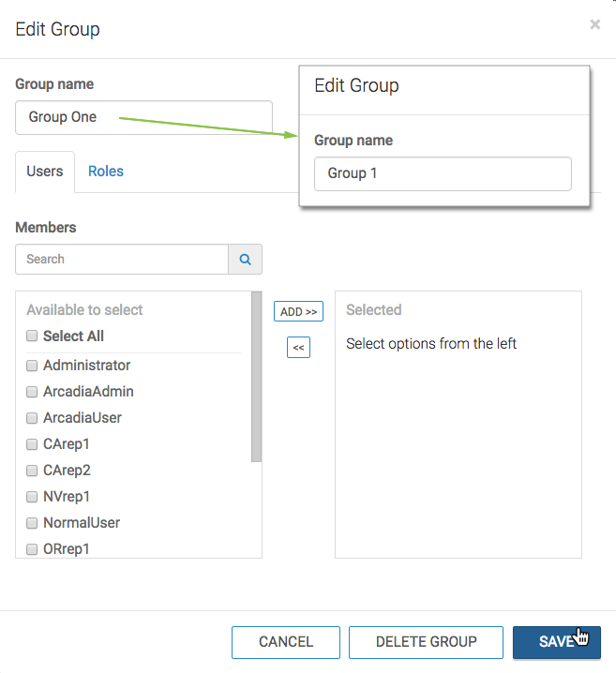Mark the NVrep1 checkbox
The image size is (616, 673).
(32, 497)
